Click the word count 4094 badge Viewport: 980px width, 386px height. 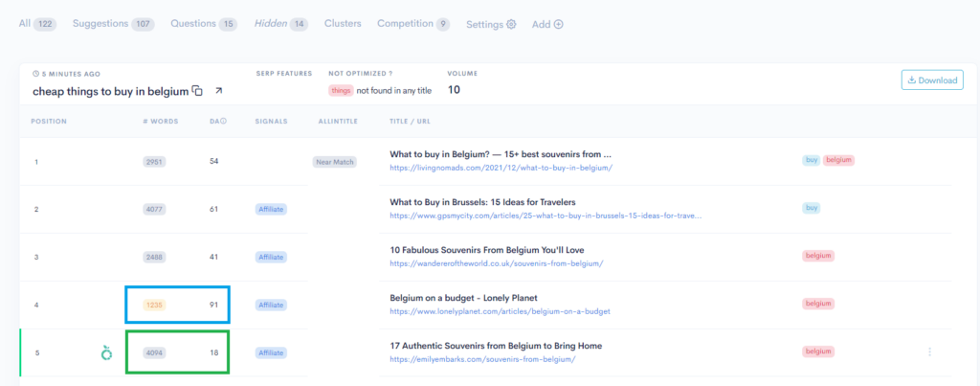coord(154,352)
